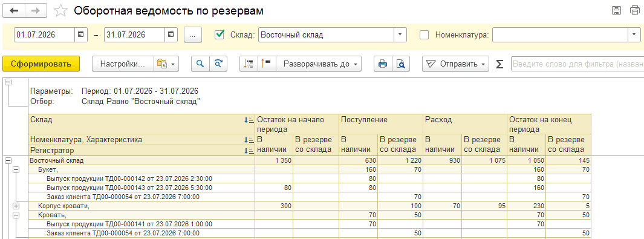Open Разворачивать до dropdown
Screen dimensions: 644x239
[x=318, y=64]
